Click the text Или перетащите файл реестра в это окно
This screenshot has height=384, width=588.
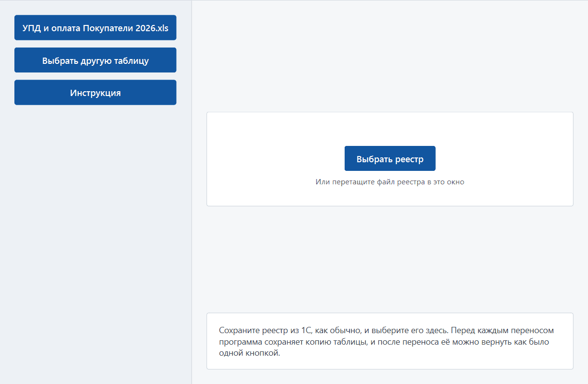[x=390, y=182]
